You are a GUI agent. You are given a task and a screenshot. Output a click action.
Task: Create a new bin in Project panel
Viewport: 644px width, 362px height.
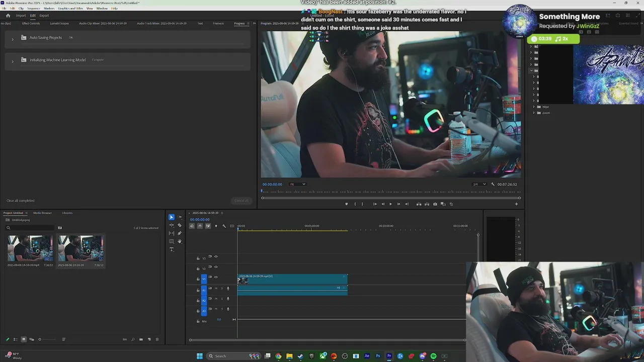141,339
